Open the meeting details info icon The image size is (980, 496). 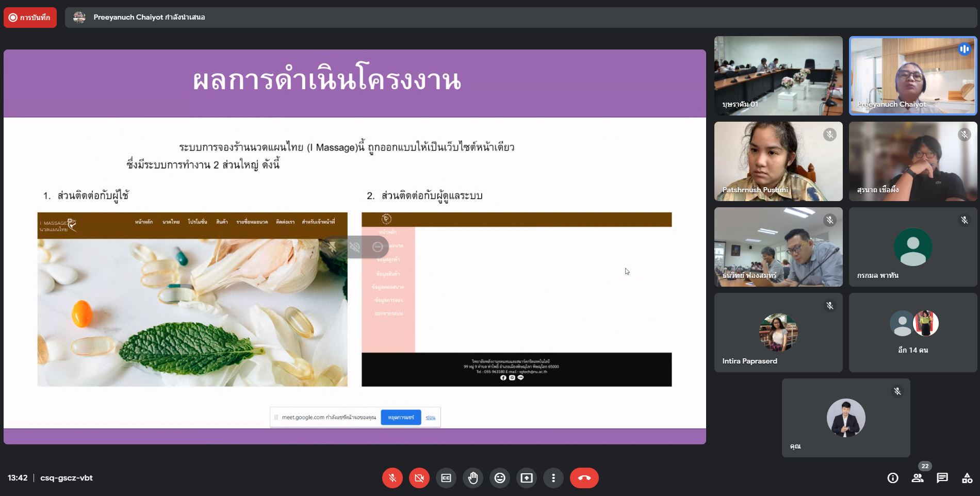(892, 478)
